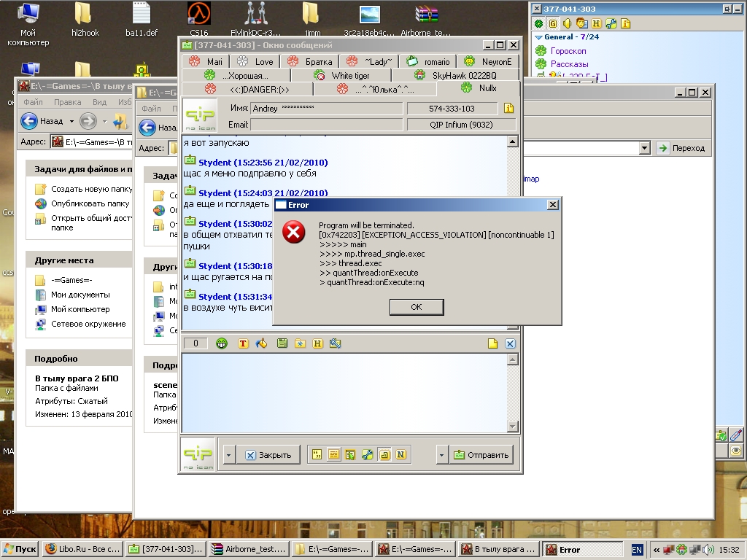Switch to the Mari chat tab
The width and height of the screenshot is (747, 560).
206,61
